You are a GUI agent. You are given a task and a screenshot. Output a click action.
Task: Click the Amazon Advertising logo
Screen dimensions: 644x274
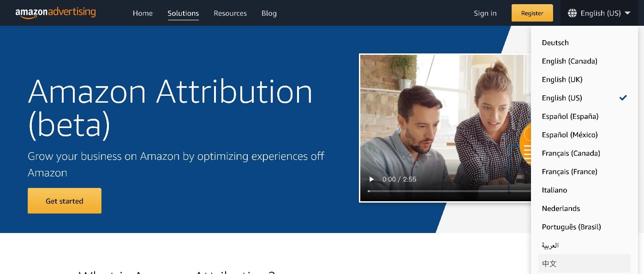pyautogui.click(x=55, y=13)
